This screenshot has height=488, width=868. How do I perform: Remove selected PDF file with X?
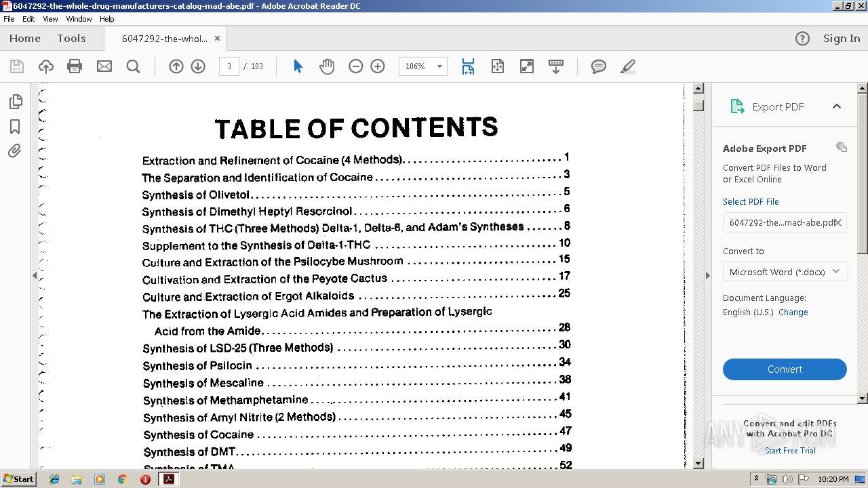tap(838, 222)
